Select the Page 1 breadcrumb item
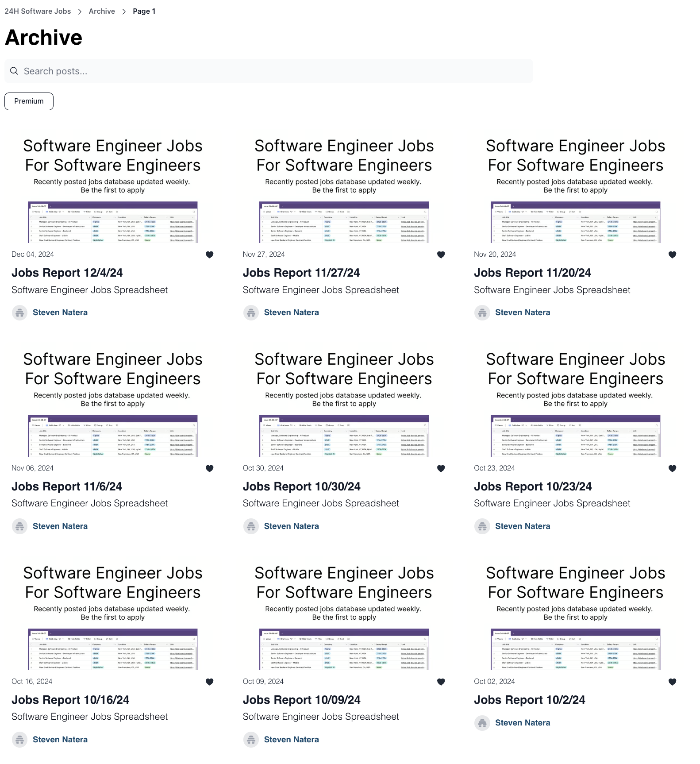 click(144, 12)
